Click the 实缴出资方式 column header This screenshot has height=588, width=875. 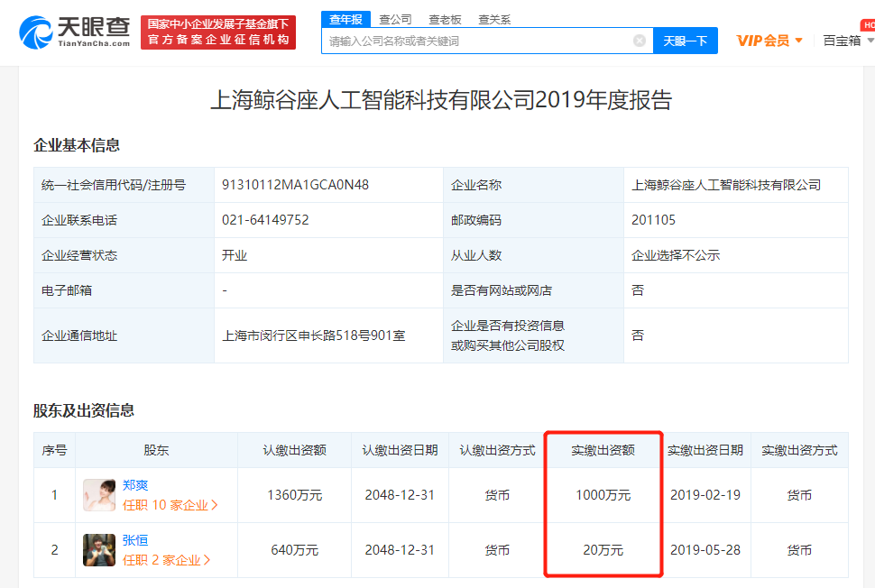click(x=799, y=450)
